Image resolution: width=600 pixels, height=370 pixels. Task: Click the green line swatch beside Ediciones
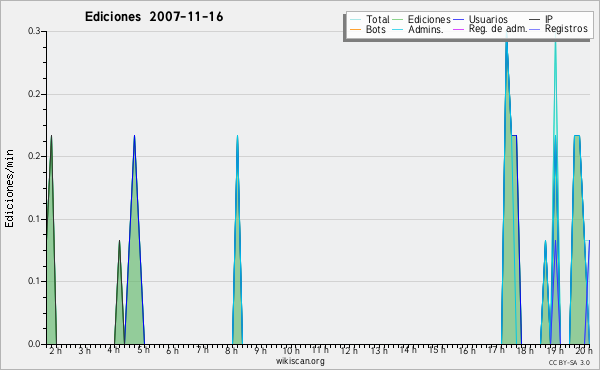[x=398, y=19]
